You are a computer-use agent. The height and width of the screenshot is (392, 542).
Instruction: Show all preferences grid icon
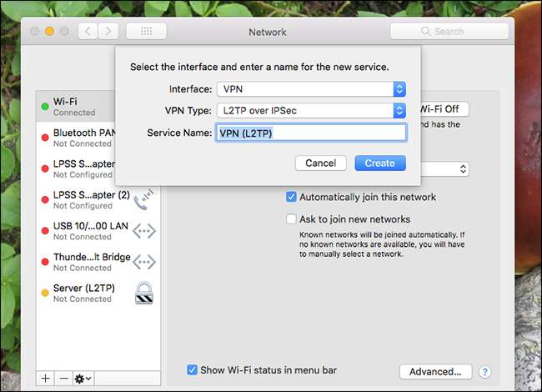click(146, 32)
